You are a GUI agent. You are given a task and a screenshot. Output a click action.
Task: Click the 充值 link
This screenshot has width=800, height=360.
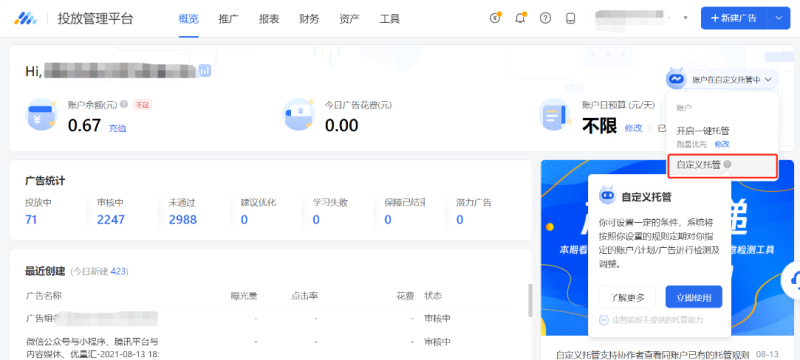[117, 128]
